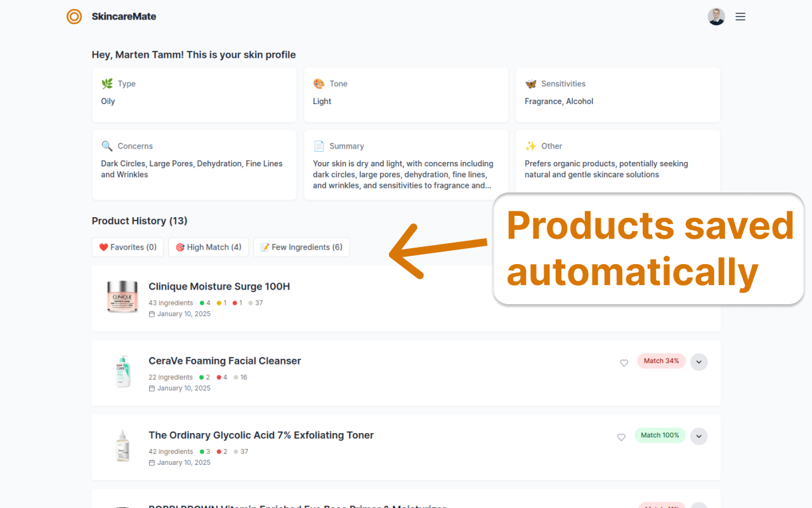The height and width of the screenshot is (508, 812).
Task: Click gray dot count 37 on The Ordinary row
Action: click(241, 451)
